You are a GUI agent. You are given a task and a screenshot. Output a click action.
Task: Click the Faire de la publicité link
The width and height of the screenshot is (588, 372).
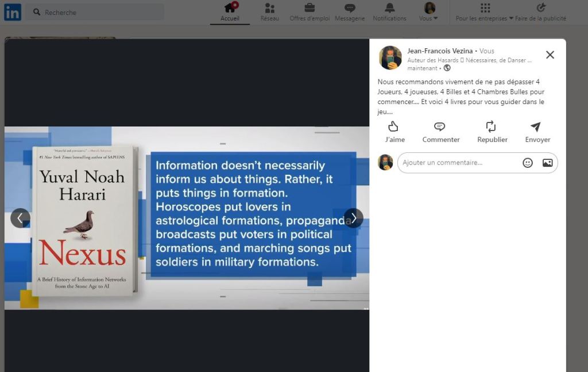coord(540,18)
